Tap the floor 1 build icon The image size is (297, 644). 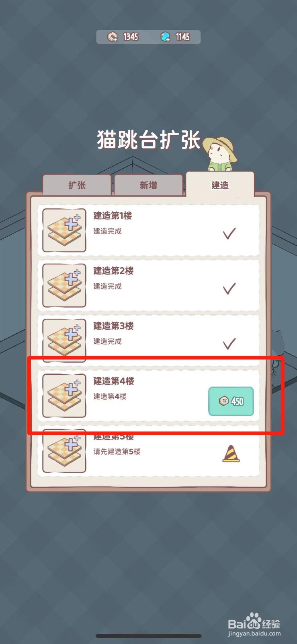coord(64,231)
